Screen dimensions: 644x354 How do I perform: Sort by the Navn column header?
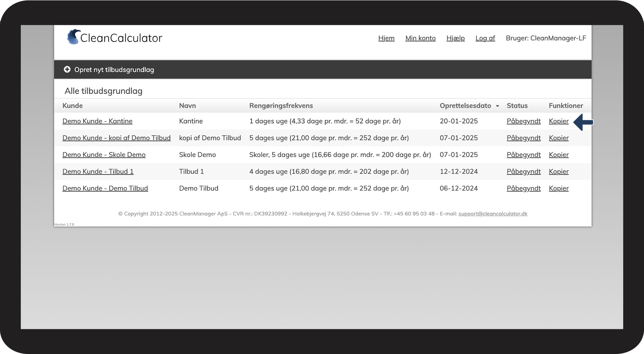tap(187, 105)
